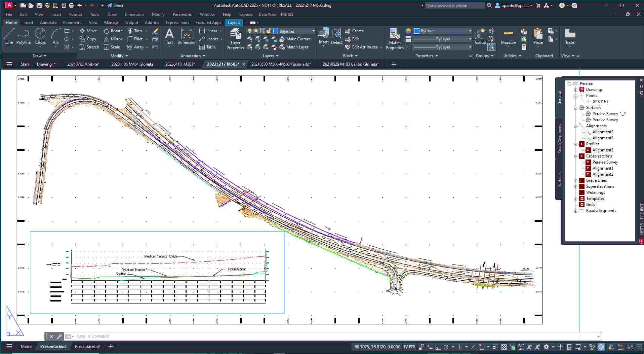Switch to Presentación2 layout tab
This screenshot has width=644, height=354.
(x=87, y=347)
